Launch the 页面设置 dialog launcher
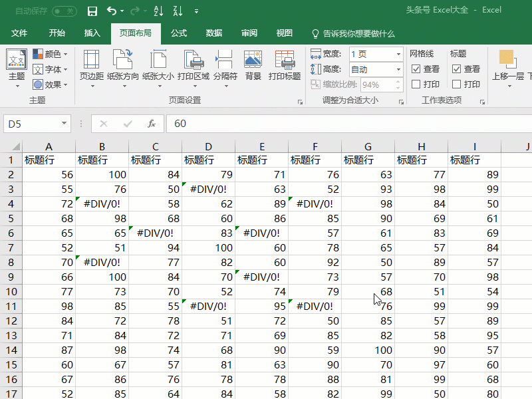Image resolution: width=532 pixels, height=399 pixels. [300, 102]
